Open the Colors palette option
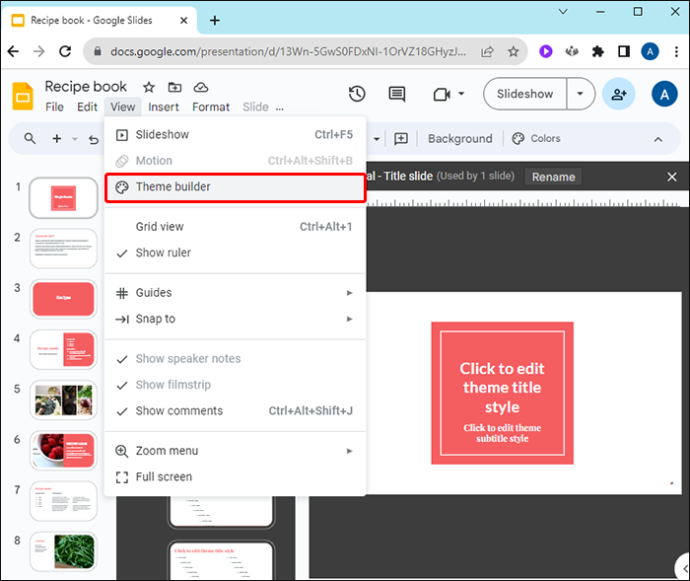Screen dimensions: 690x581 click(536, 139)
